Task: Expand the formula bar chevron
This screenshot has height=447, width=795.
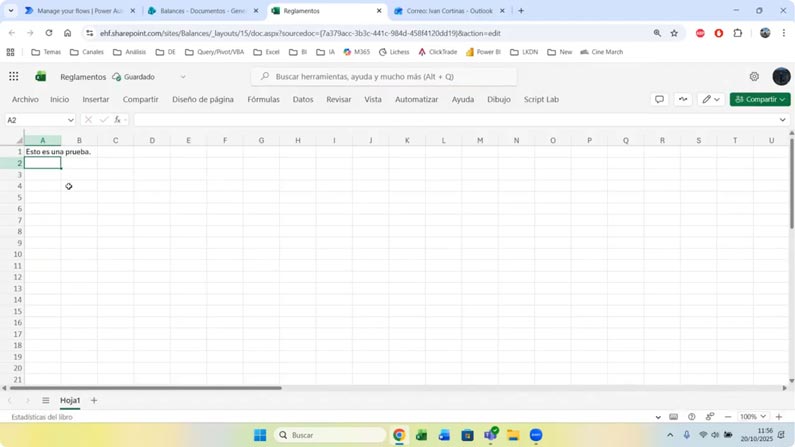Action: (x=782, y=120)
